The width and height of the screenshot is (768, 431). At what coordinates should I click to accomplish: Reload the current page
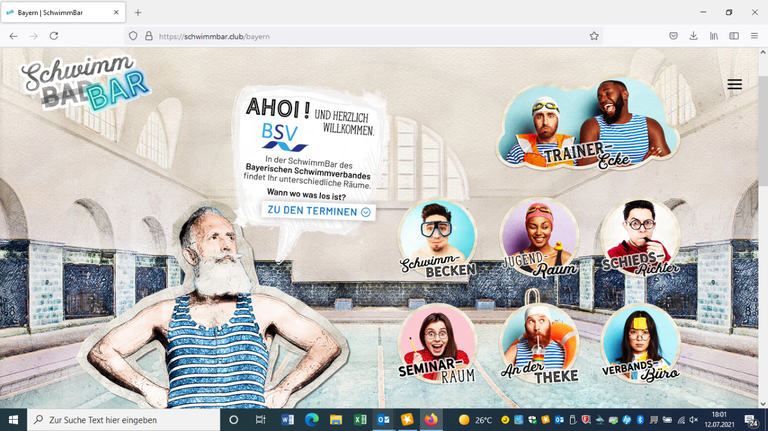[54, 36]
